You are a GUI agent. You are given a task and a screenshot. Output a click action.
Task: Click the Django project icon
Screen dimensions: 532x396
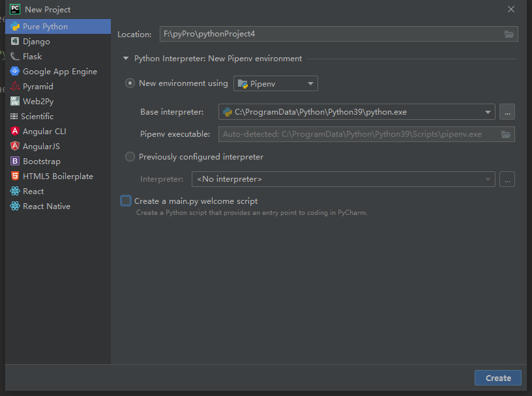15,42
